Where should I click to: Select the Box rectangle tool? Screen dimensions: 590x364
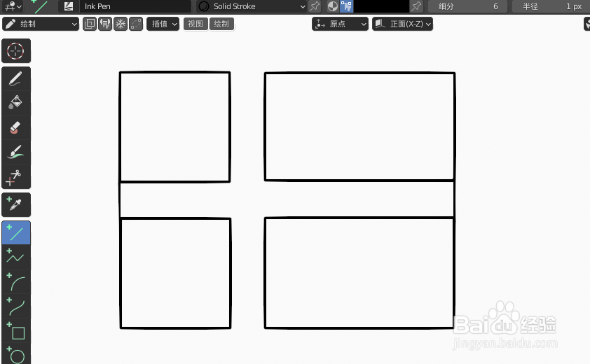tap(16, 330)
